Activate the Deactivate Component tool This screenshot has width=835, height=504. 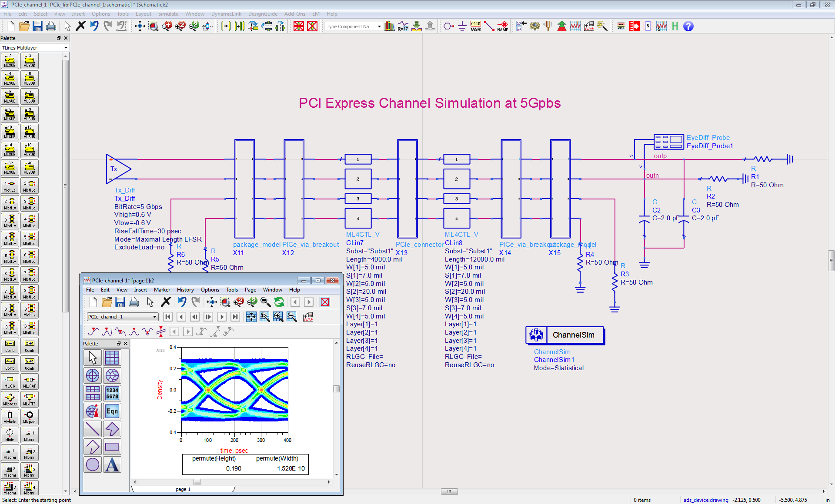point(299,26)
